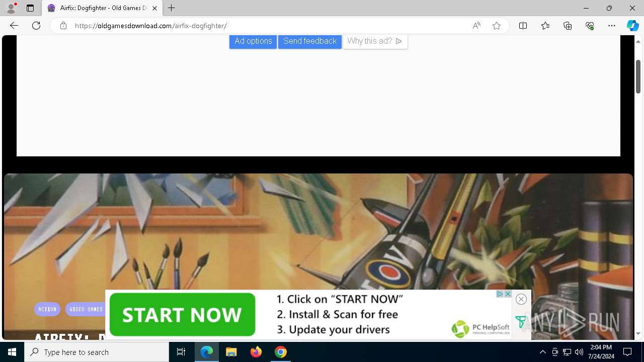
Task: Close the Airfix: Dogfighter tab
Action: 154,8
